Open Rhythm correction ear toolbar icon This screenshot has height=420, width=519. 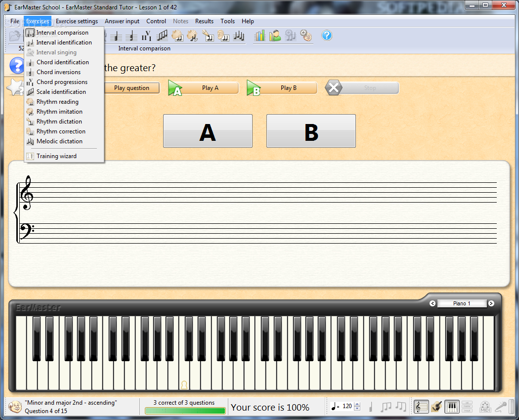[223, 36]
